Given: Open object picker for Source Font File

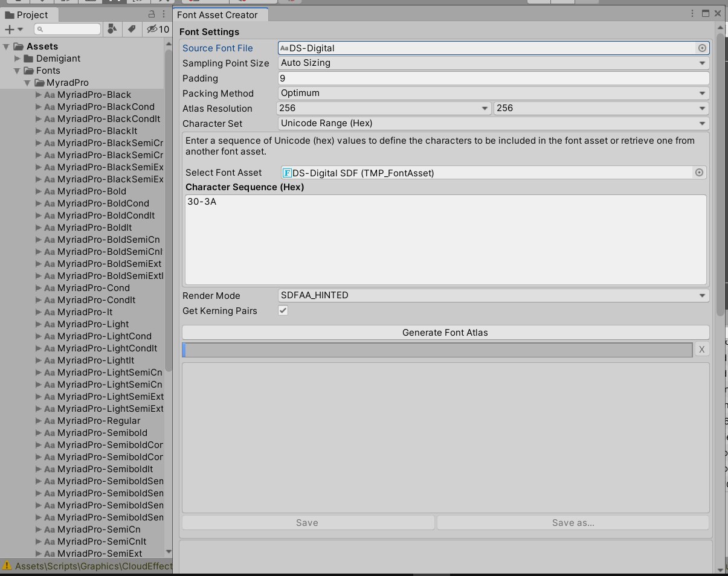Looking at the screenshot, I should 702,48.
